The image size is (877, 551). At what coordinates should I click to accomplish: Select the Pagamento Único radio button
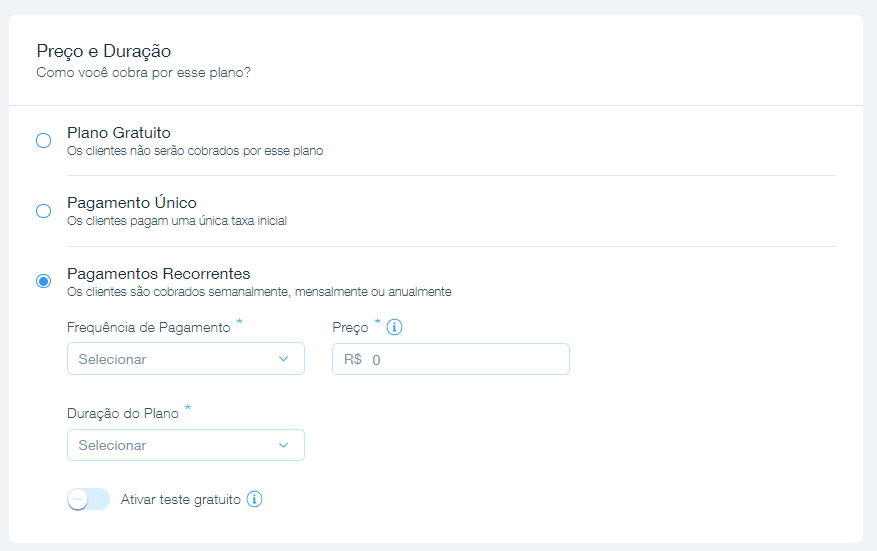coord(44,211)
